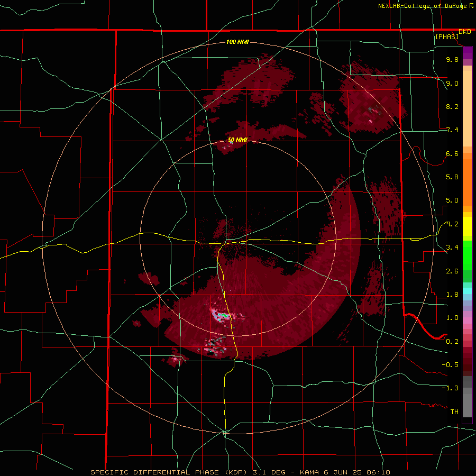Click the 3.4 legend value
The width and height of the screenshot is (476, 476).
(x=452, y=248)
